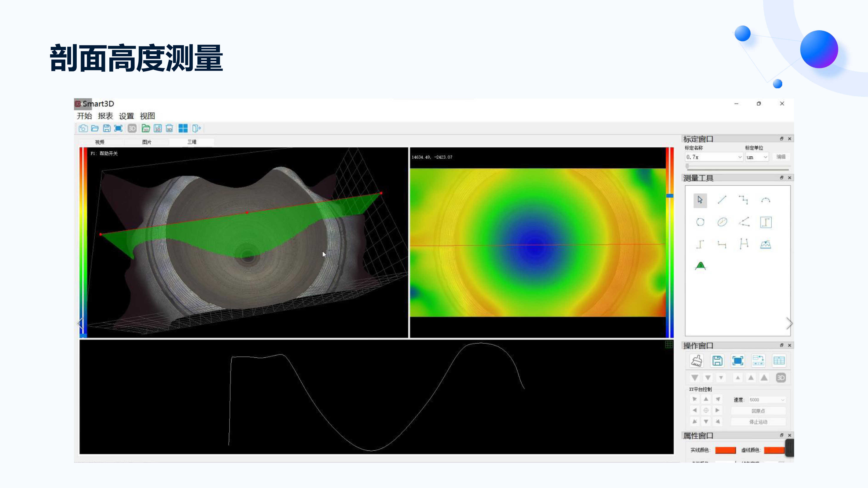
Task: Switch to the 视频 tab
Action: 100,142
